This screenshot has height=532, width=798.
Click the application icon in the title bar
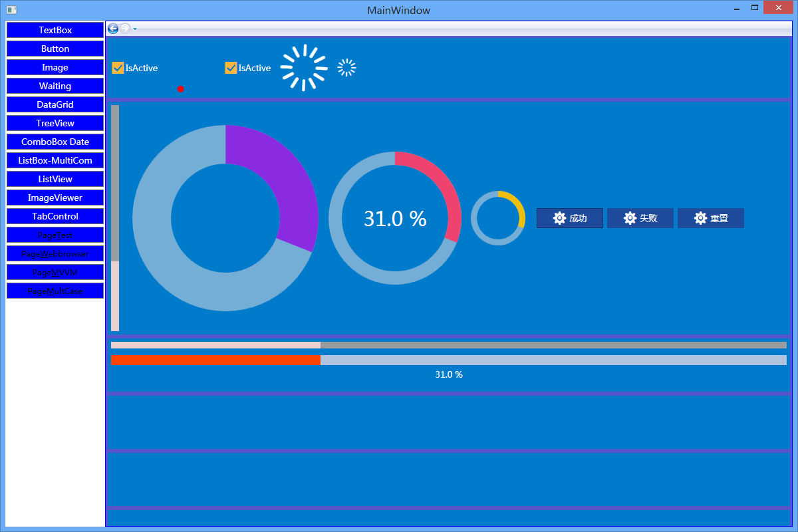11,10
